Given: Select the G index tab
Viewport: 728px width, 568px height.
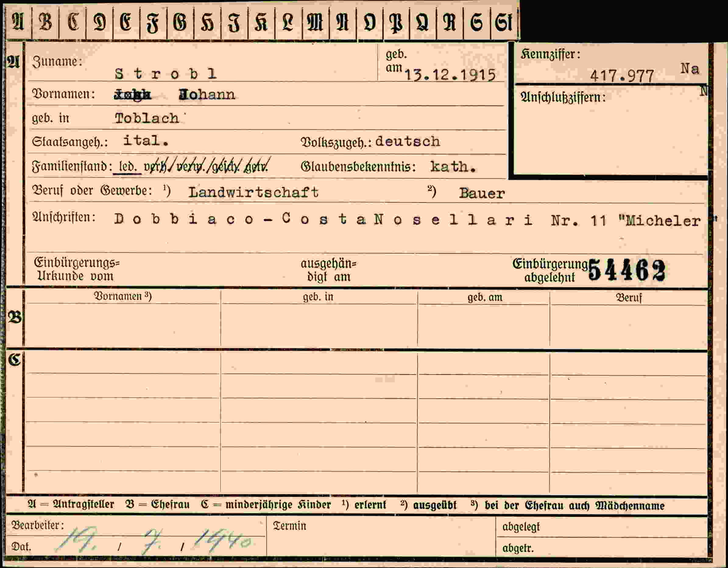Looking at the screenshot, I should (x=180, y=23).
